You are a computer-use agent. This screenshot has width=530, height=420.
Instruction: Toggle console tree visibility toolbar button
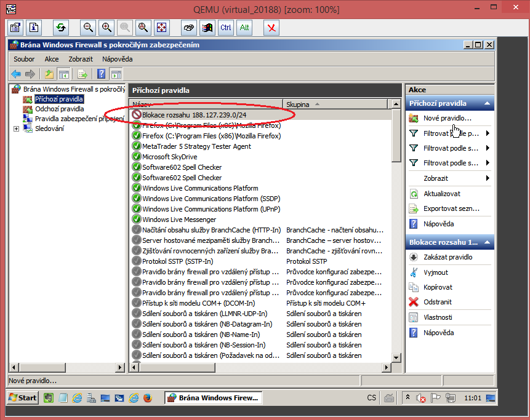coord(63,74)
